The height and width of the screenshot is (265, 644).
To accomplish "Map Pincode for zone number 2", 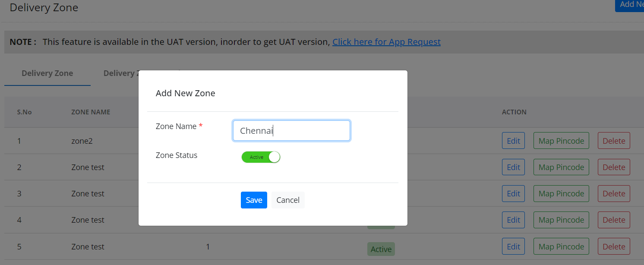I will (x=561, y=167).
